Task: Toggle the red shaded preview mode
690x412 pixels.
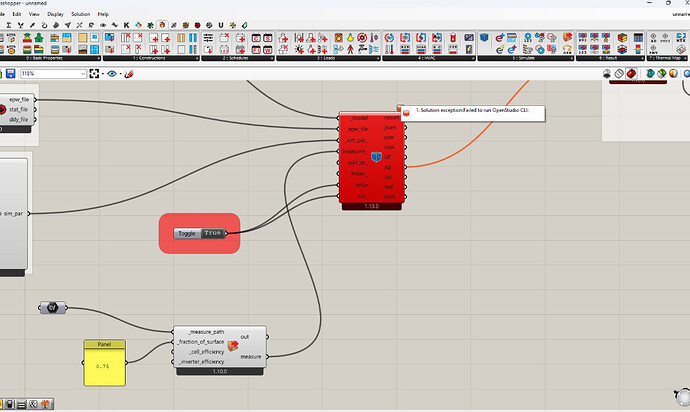Action: [631, 74]
